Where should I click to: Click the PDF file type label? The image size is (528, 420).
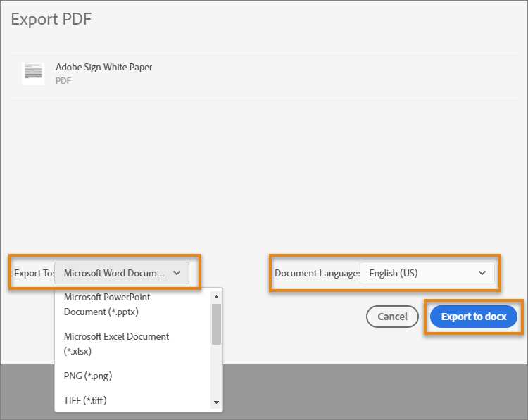[63, 81]
